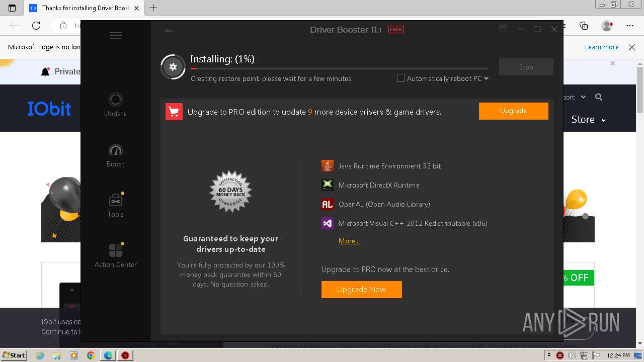
Task: Show hidden system tray icons
Action: [x=549, y=355]
